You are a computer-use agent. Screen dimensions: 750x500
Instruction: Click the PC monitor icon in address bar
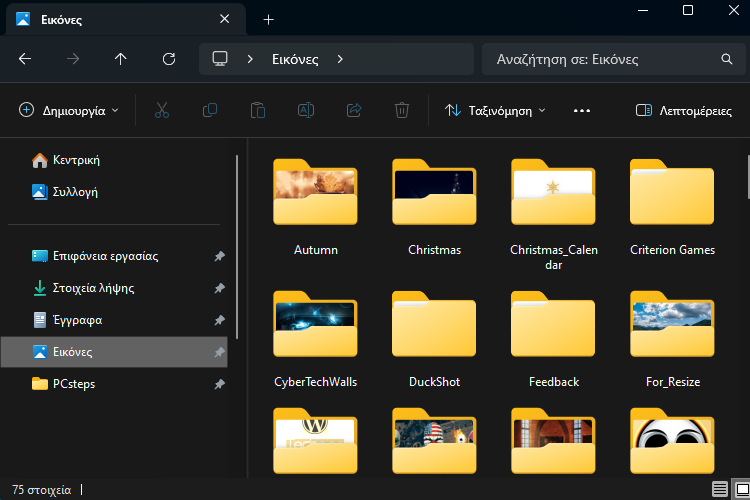click(220, 59)
